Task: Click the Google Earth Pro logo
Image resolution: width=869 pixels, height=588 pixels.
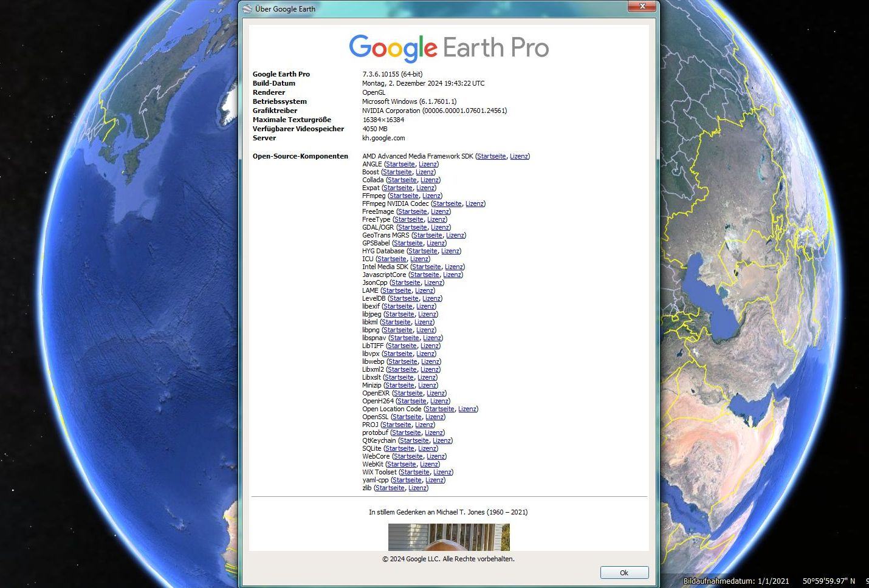Action: (449, 48)
